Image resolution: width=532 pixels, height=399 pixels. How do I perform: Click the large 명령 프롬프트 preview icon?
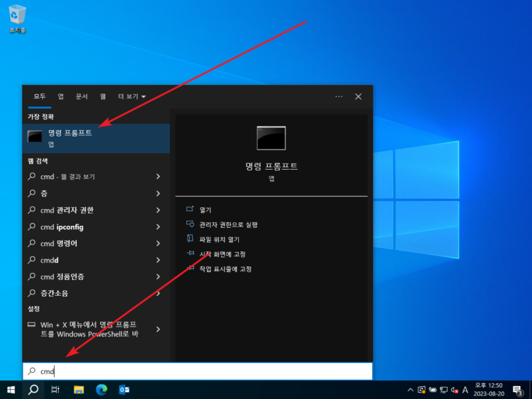tap(271, 138)
